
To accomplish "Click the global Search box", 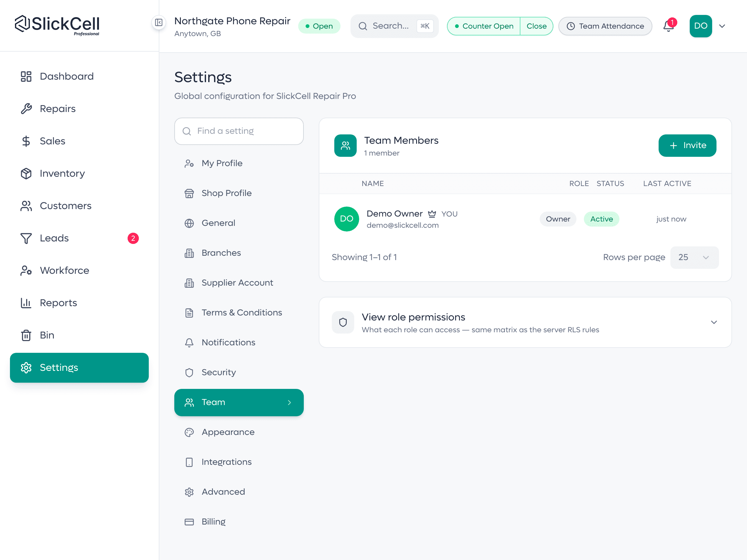I will (x=394, y=26).
